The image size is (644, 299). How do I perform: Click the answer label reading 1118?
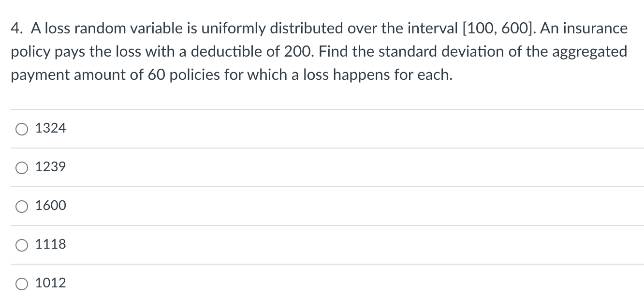tap(50, 244)
